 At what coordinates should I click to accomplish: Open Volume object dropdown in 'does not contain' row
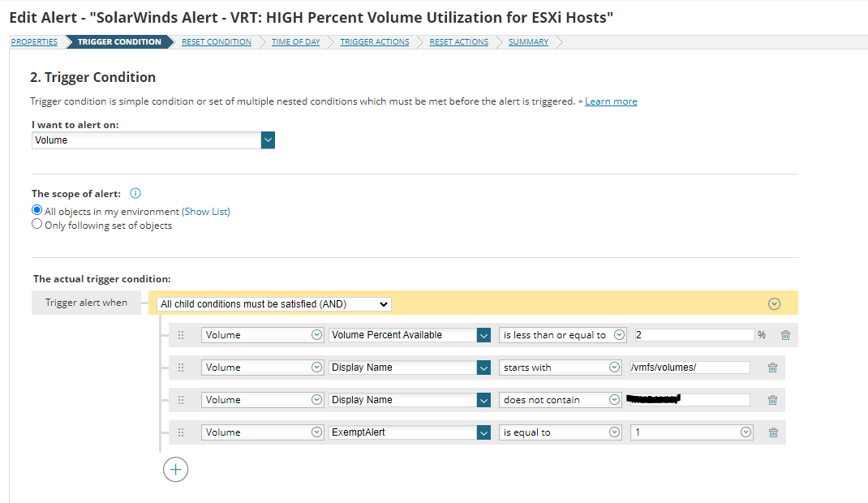[x=262, y=399]
